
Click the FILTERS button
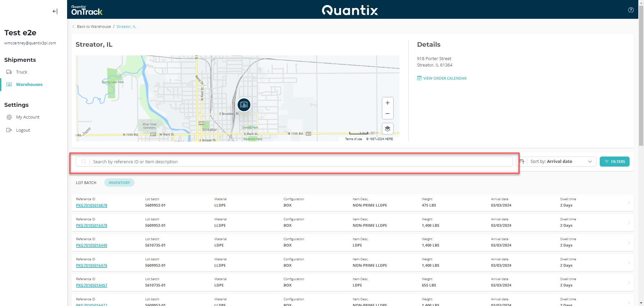614,162
